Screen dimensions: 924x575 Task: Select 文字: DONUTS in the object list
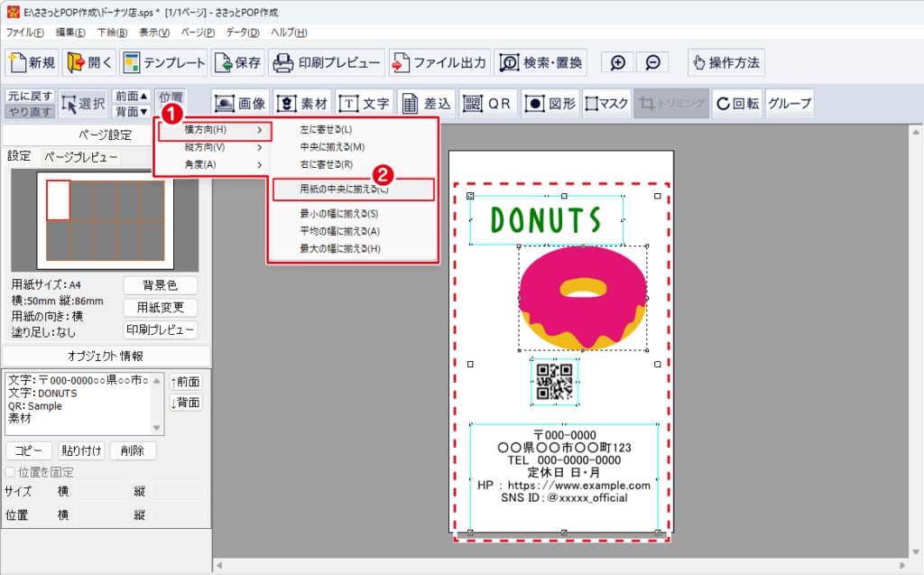point(43,394)
